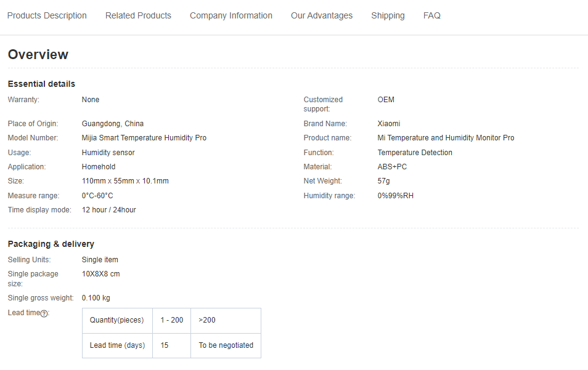Viewport: 588px width, 370px height.
Task: Click the Humidity sensor usage value
Action: click(108, 153)
